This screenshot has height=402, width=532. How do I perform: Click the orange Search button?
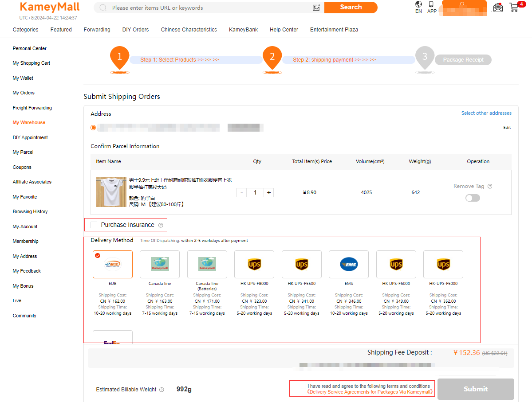[351, 8]
